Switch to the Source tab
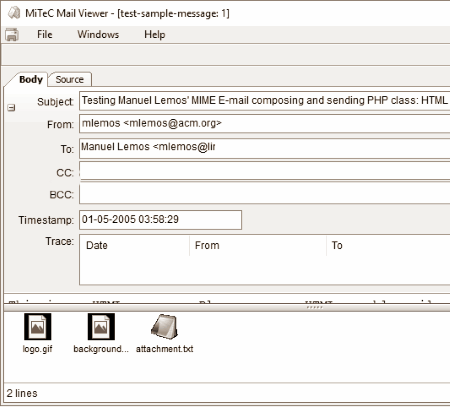 click(x=70, y=79)
